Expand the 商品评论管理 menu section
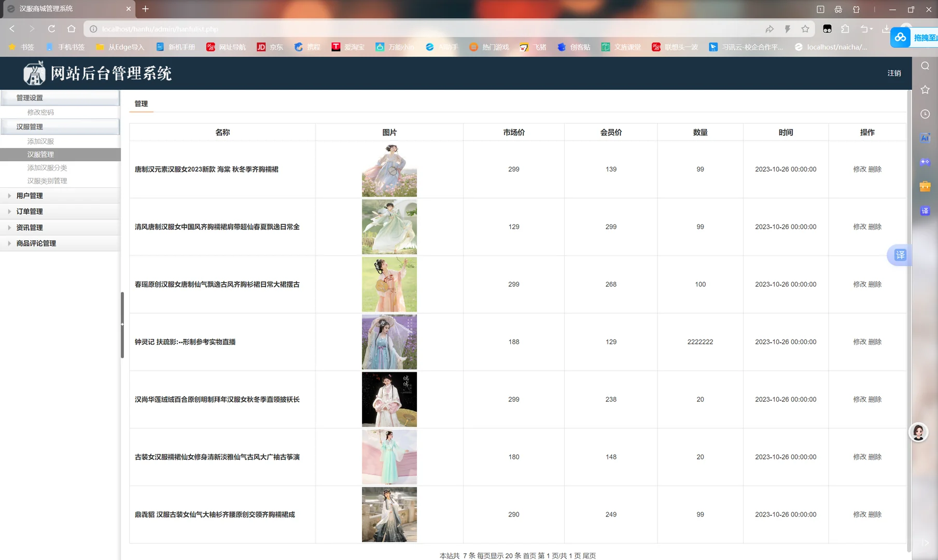This screenshot has width=938, height=560. (x=60, y=244)
